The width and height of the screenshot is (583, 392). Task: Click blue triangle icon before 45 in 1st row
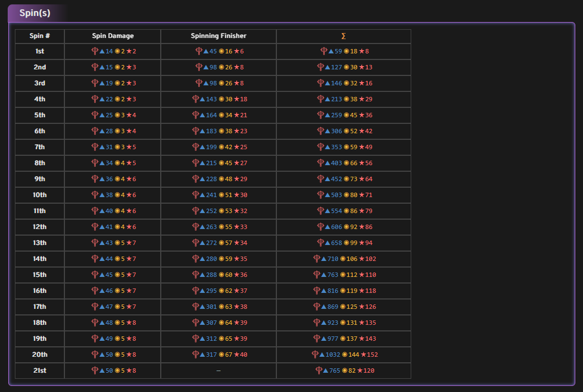click(x=205, y=51)
